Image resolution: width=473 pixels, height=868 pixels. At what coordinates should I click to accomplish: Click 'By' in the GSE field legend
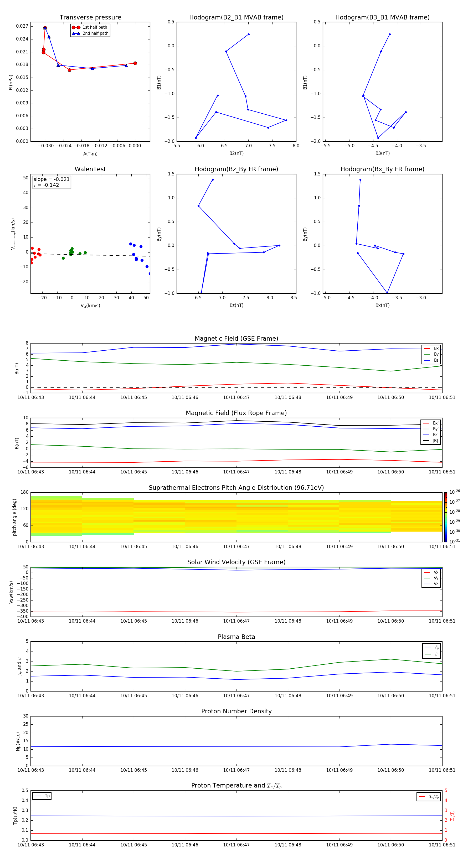click(x=436, y=354)
